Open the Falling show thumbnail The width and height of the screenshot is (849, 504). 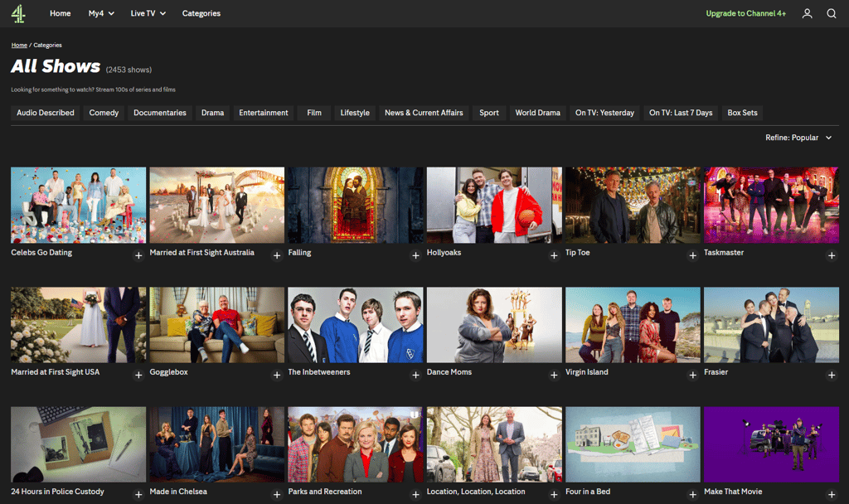pyautogui.click(x=356, y=206)
